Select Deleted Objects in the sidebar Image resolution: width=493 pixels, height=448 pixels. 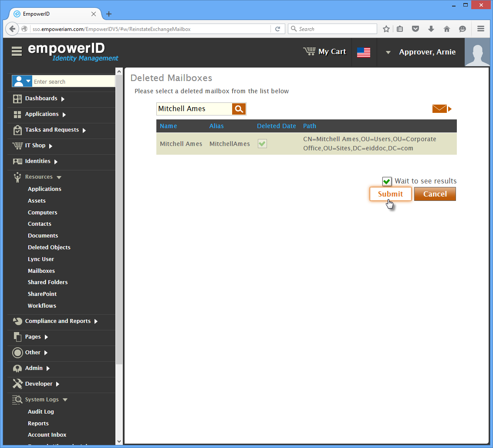coord(49,247)
